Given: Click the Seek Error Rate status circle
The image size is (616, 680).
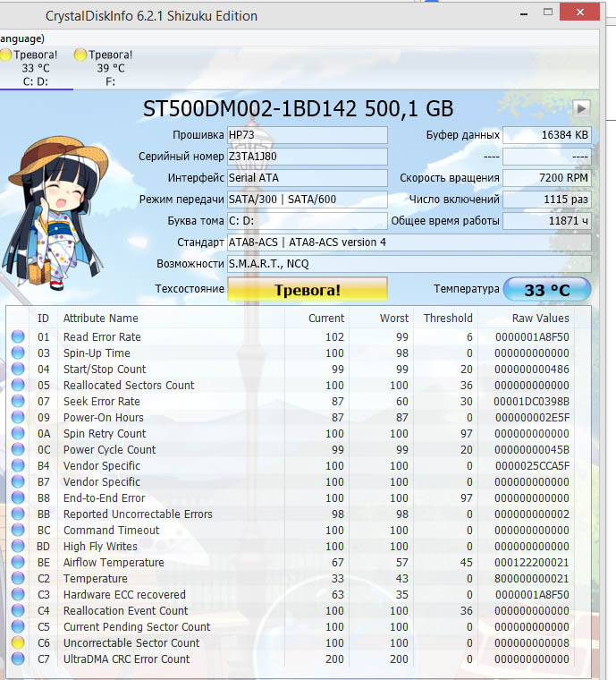Looking at the screenshot, I should 18,401.
